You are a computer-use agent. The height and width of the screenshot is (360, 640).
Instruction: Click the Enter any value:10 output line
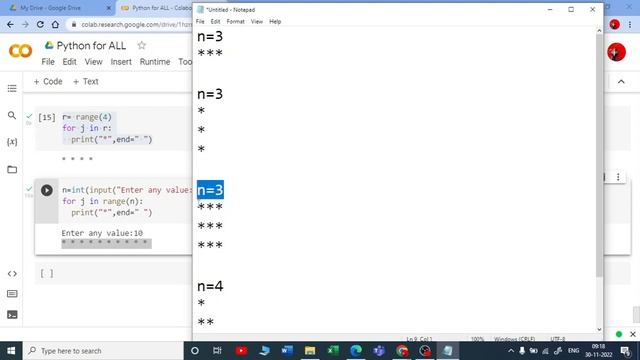click(102, 233)
